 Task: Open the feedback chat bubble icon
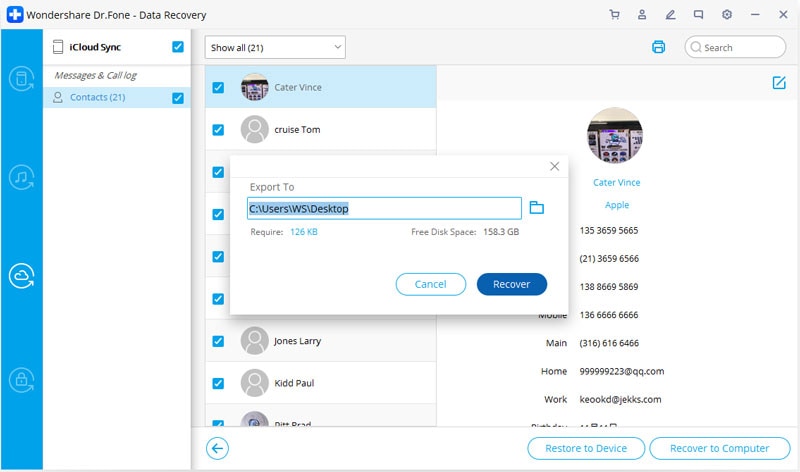(x=698, y=15)
